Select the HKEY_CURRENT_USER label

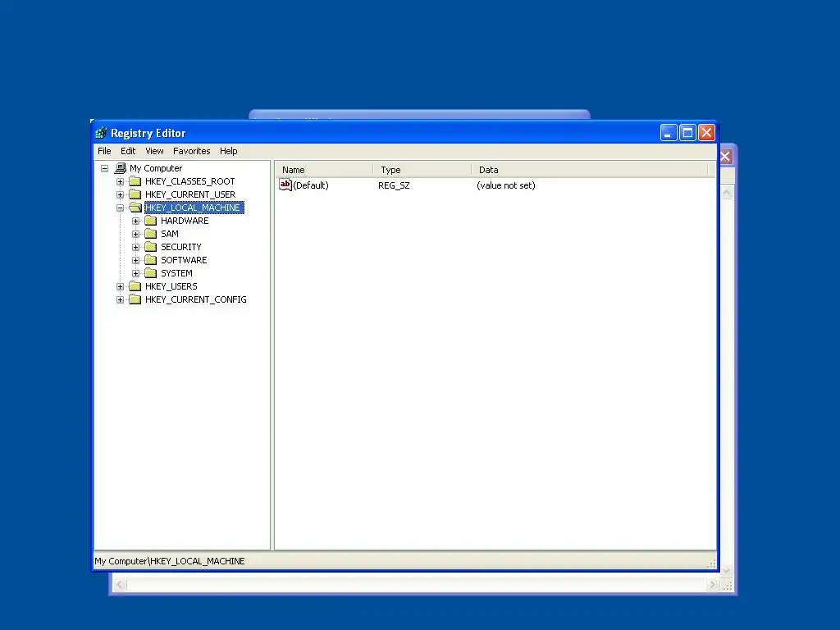tap(190, 194)
